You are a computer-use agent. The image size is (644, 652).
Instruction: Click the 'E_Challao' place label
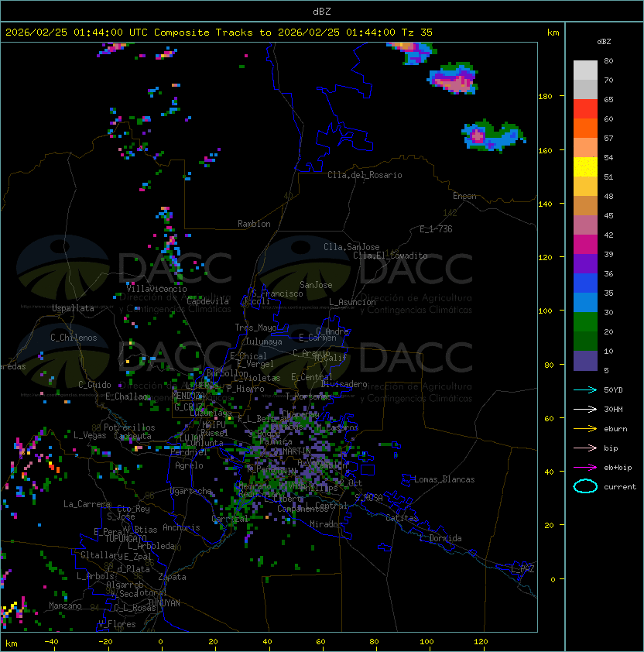(x=127, y=396)
